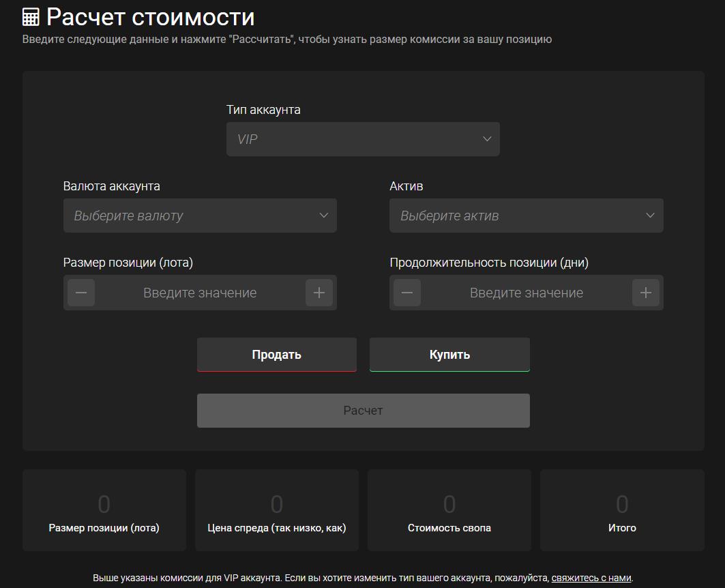725x588 pixels.
Task: Select the 'Купить' buy option
Action: click(449, 354)
